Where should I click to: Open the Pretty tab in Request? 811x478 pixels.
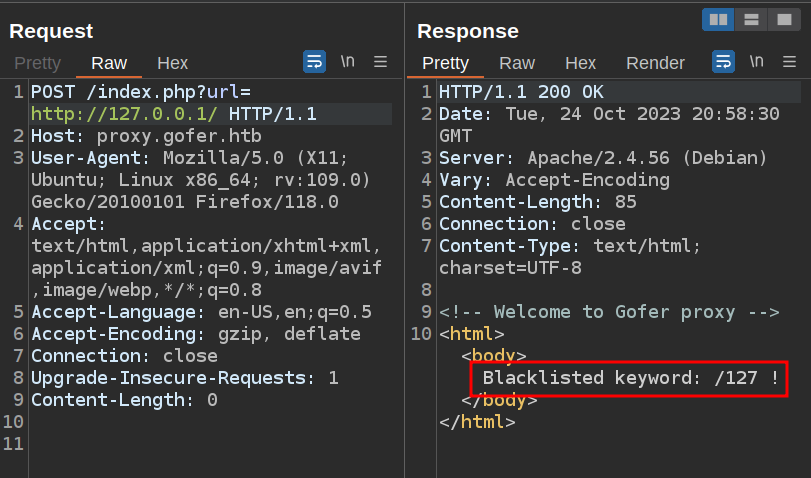coord(37,63)
